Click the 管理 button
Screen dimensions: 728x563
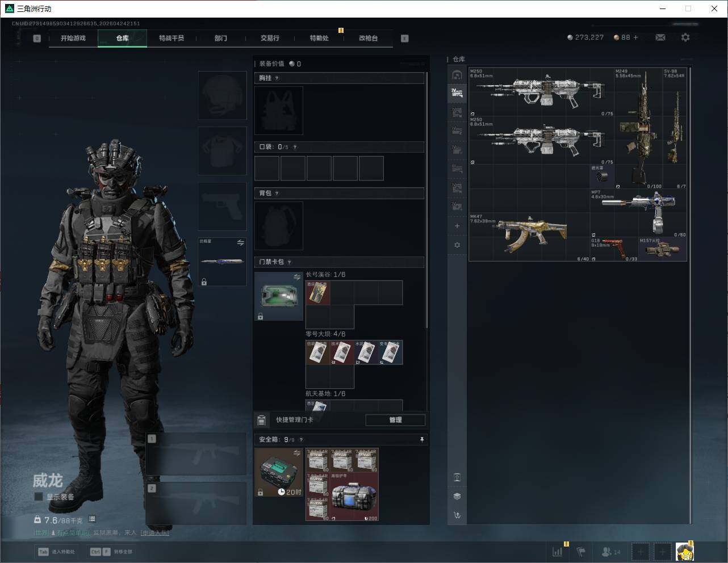point(395,420)
